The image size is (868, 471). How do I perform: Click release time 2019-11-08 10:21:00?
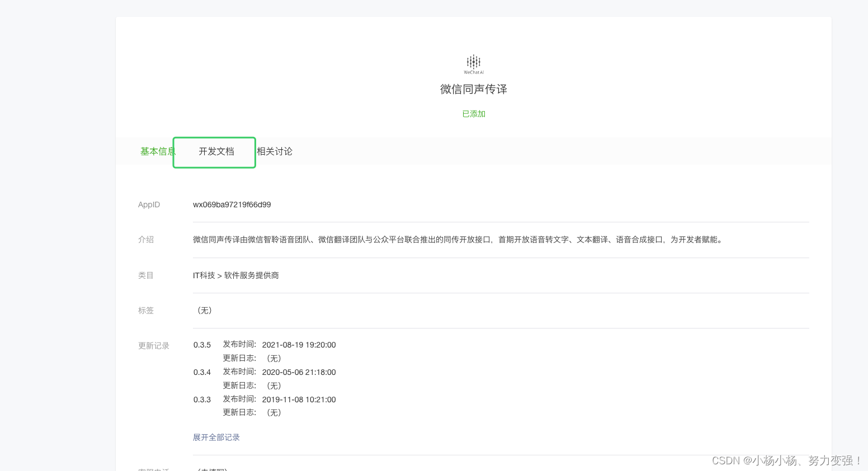coord(299,399)
